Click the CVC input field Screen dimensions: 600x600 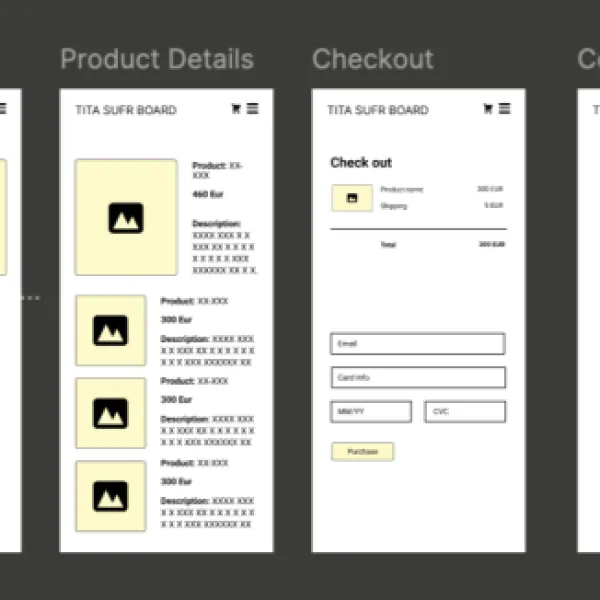tap(465, 412)
